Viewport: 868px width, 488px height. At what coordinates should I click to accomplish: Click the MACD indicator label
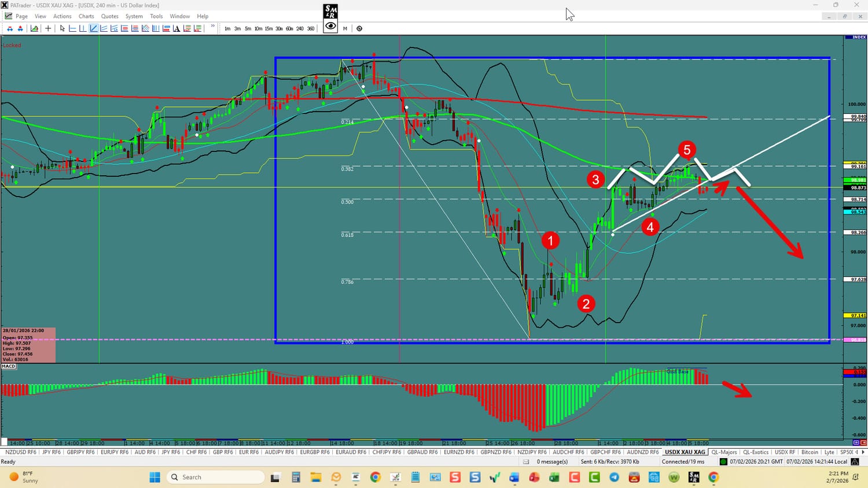9,366
